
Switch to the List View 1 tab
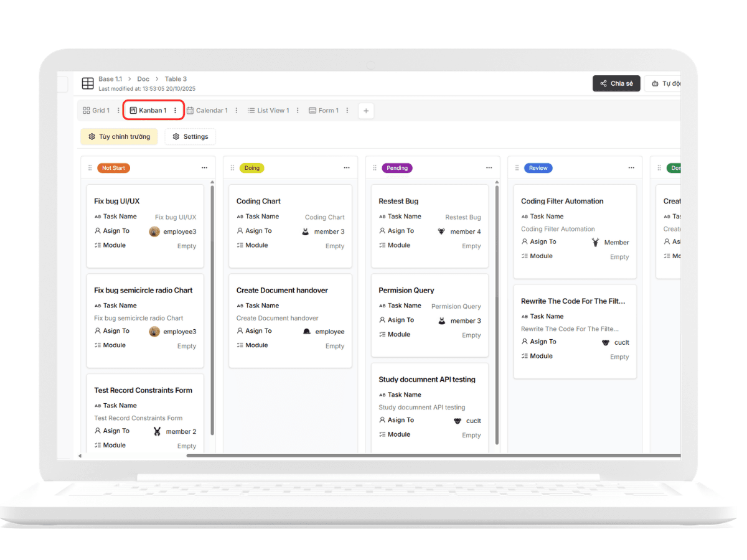[x=268, y=111]
